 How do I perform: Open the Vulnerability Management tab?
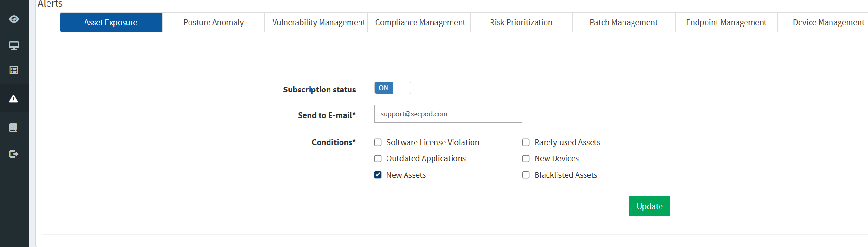coord(319,22)
